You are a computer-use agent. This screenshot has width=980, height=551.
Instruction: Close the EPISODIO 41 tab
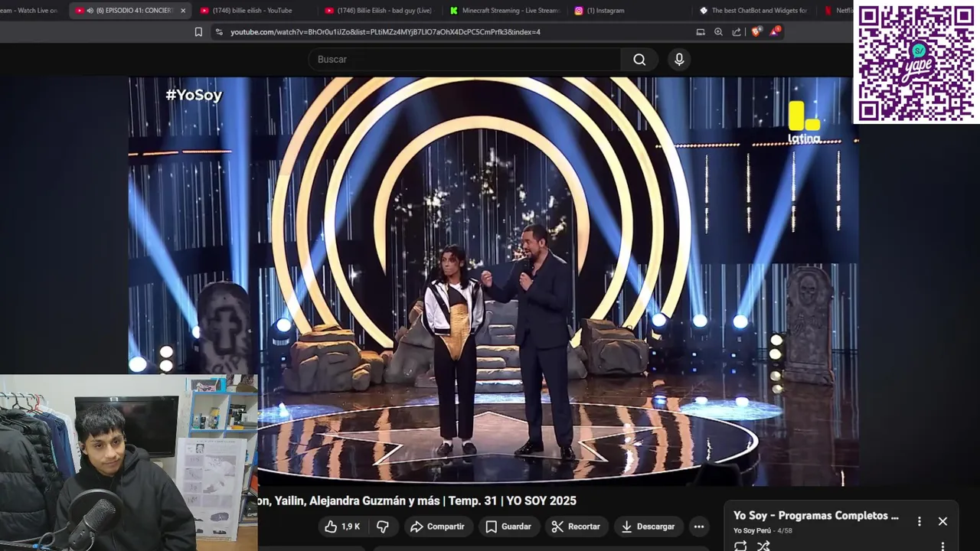click(183, 11)
